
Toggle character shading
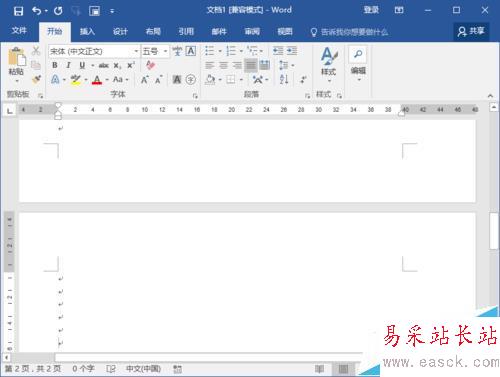coord(177,80)
